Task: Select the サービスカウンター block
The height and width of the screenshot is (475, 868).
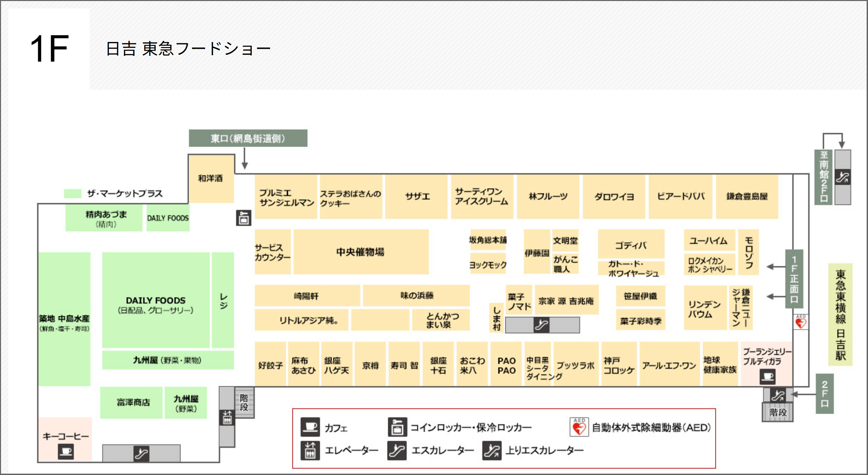Action: [x=273, y=252]
